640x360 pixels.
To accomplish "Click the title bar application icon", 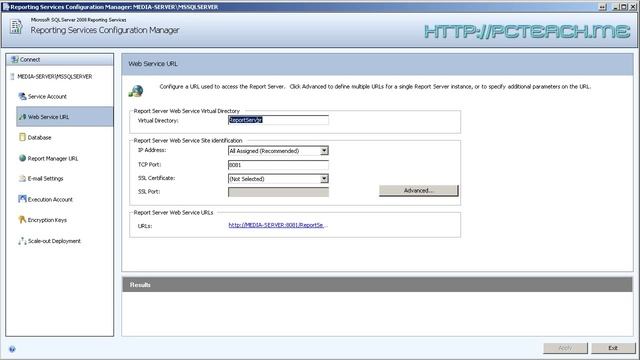I will click(5, 7).
